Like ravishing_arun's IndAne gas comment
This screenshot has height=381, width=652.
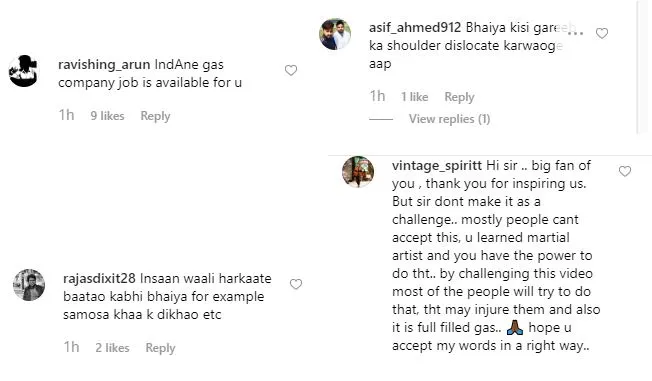291,70
